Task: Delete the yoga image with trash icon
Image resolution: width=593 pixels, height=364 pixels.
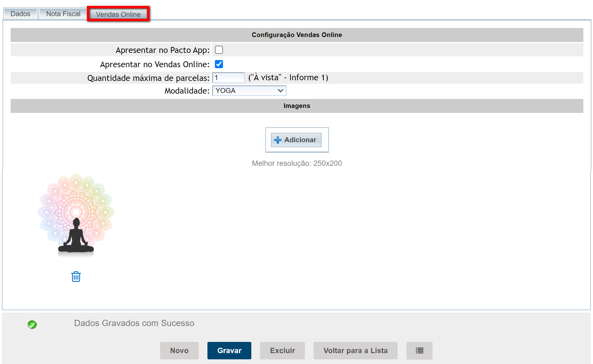Action: click(76, 277)
